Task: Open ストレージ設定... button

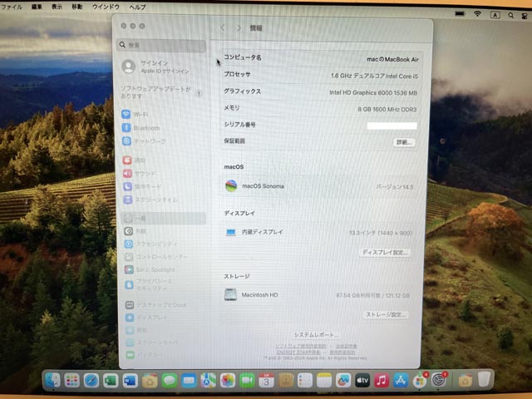Action: 387,315
